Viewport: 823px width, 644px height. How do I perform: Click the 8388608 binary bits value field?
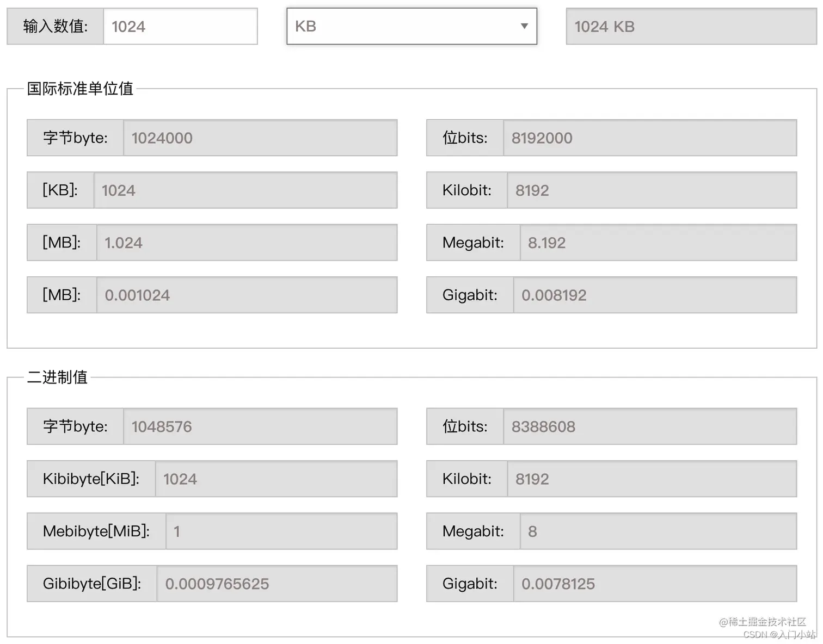(650, 426)
